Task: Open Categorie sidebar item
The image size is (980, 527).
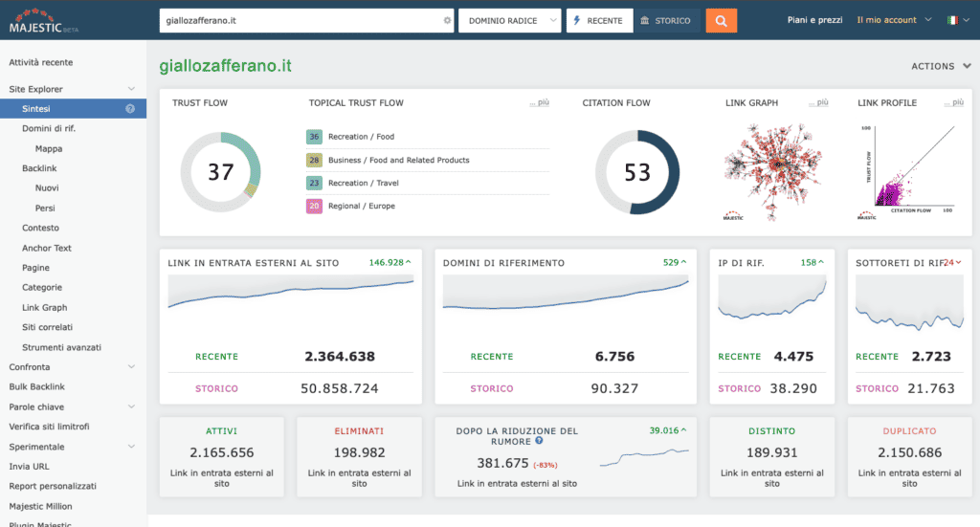Action: pyautogui.click(x=42, y=287)
